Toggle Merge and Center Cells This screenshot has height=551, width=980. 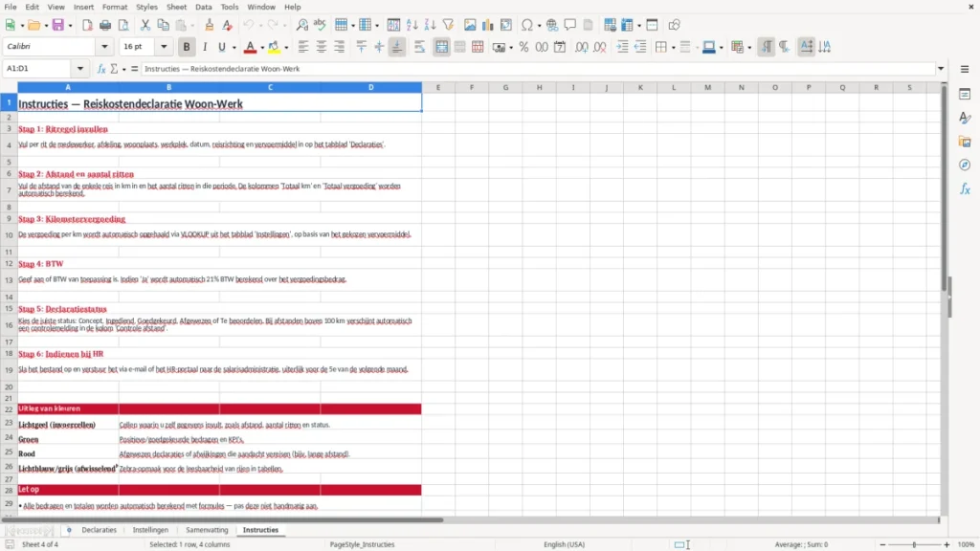coord(441,47)
